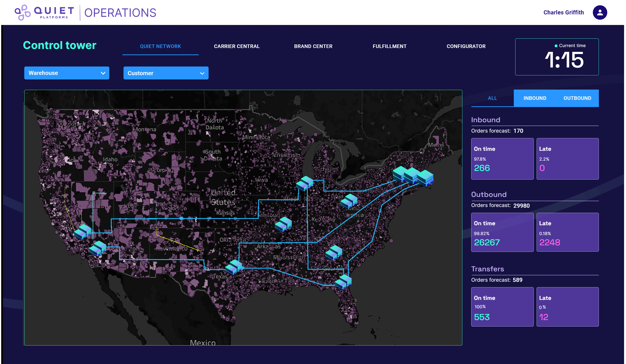Click the Outbound orders forecast value 29980
This screenshot has height=364, width=626.
coord(521,206)
